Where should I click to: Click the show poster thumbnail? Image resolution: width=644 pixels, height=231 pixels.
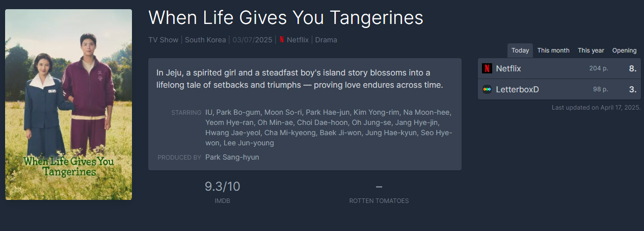click(68, 105)
